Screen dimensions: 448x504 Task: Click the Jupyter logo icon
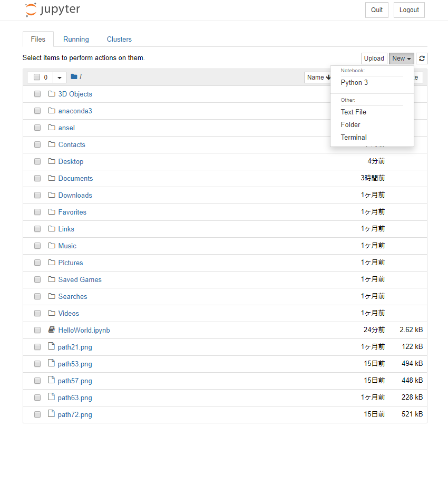pyautogui.click(x=31, y=10)
